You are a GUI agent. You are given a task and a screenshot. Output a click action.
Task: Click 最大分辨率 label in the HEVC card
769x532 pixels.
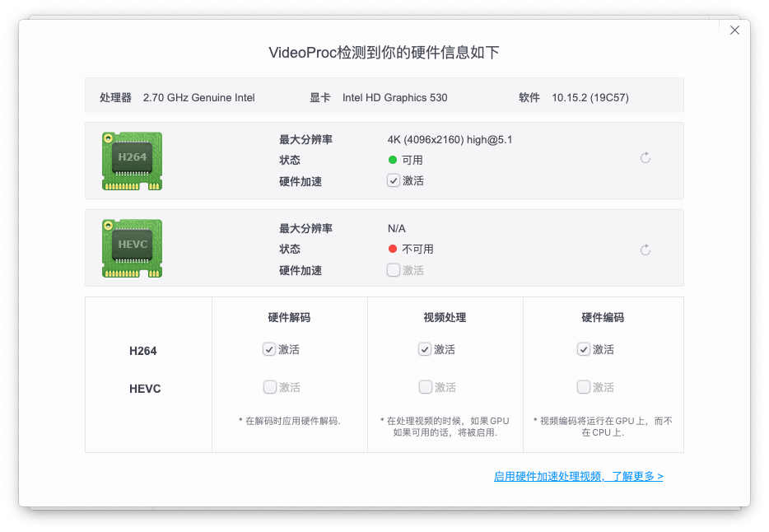click(x=305, y=228)
